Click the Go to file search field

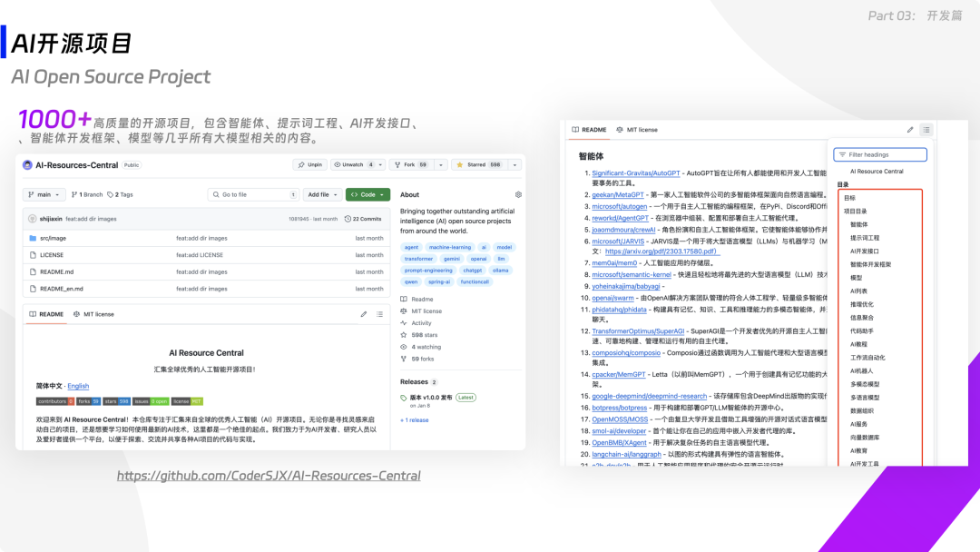[253, 194]
